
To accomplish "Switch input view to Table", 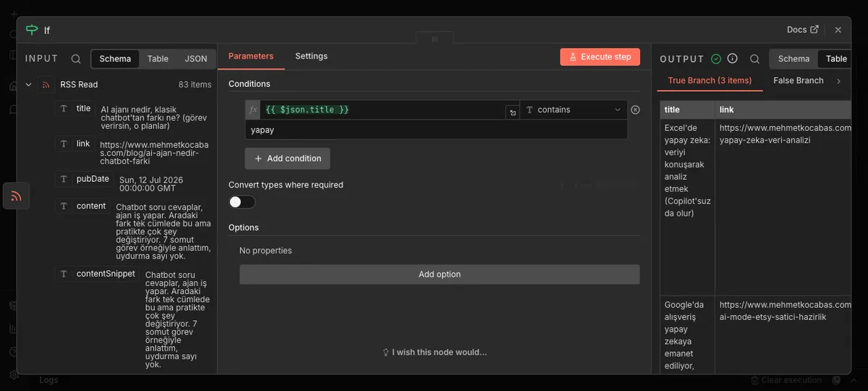I will [x=158, y=59].
